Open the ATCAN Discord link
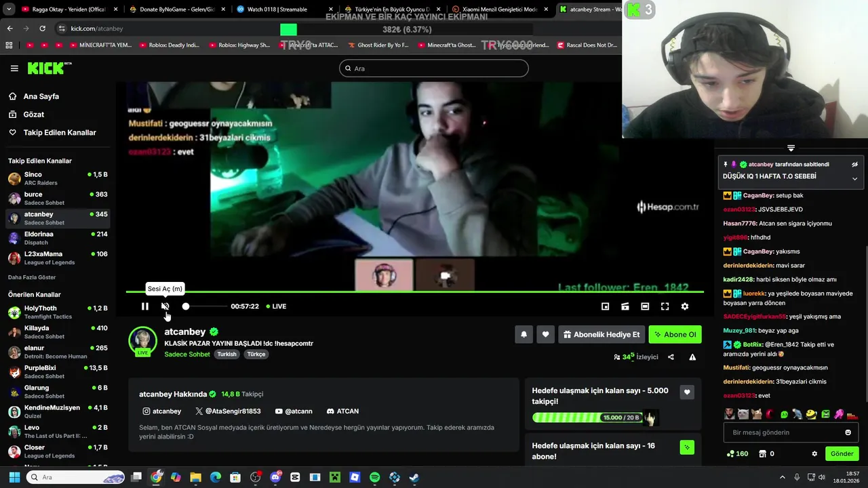This screenshot has height=488, width=868. click(x=342, y=411)
